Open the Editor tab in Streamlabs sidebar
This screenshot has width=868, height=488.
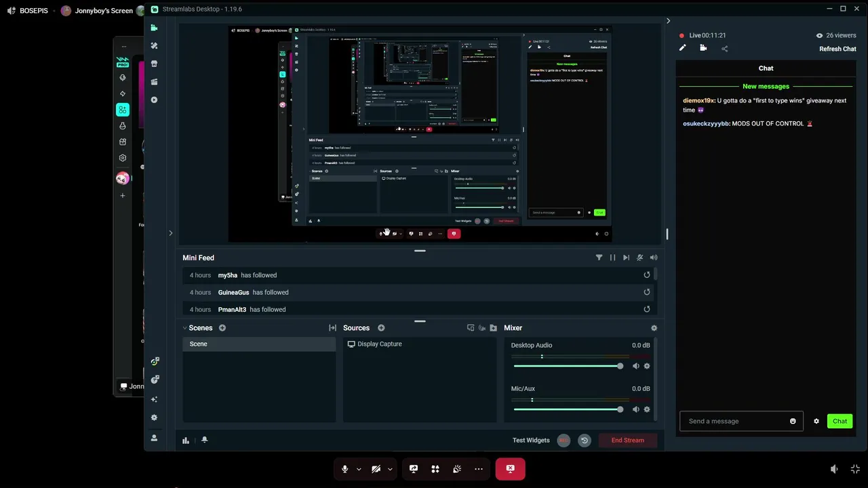pyautogui.click(x=155, y=28)
